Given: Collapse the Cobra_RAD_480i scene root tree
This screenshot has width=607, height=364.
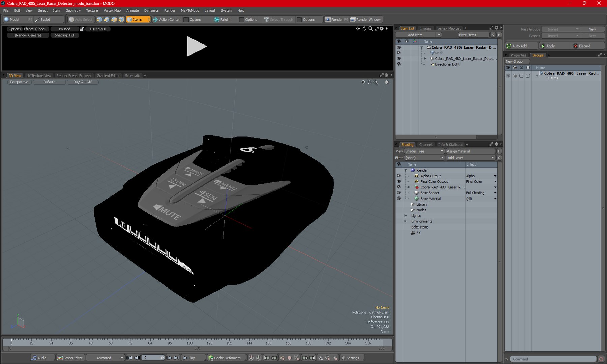Looking at the screenshot, I should [422, 48].
